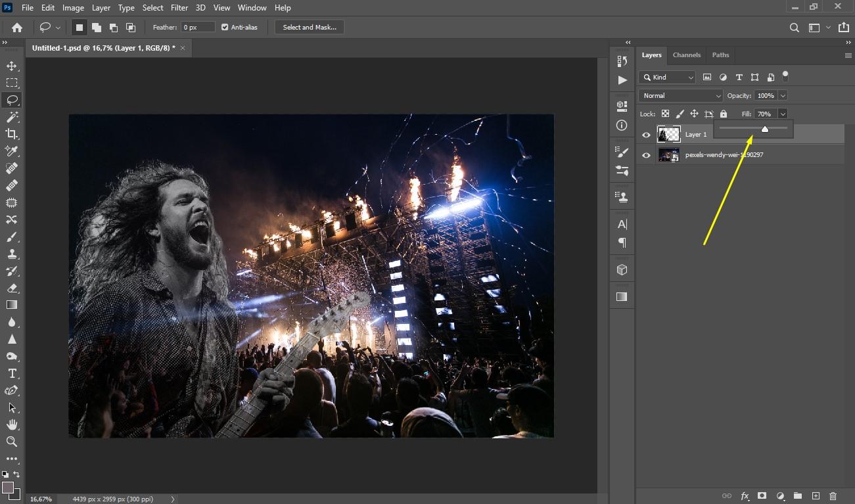Select the Move tool
Image resolution: width=855 pixels, height=504 pixels.
coord(12,66)
